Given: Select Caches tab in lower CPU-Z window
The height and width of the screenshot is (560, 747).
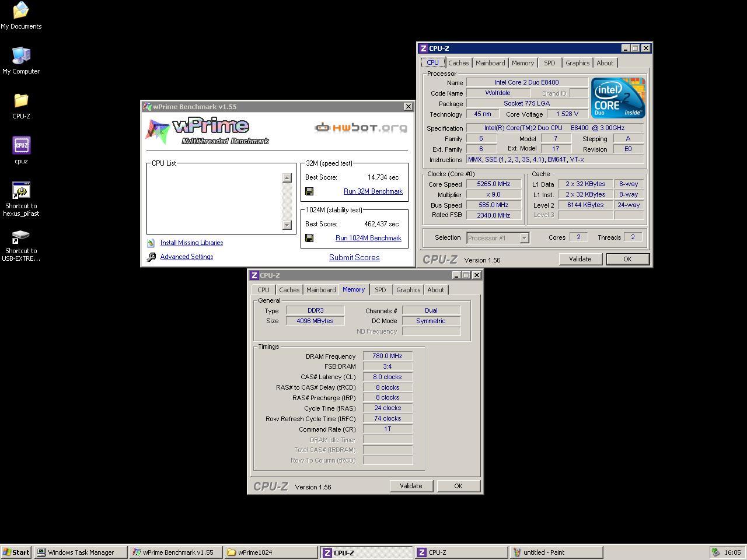Looking at the screenshot, I should pyautogui.click(x=289, y=290).
